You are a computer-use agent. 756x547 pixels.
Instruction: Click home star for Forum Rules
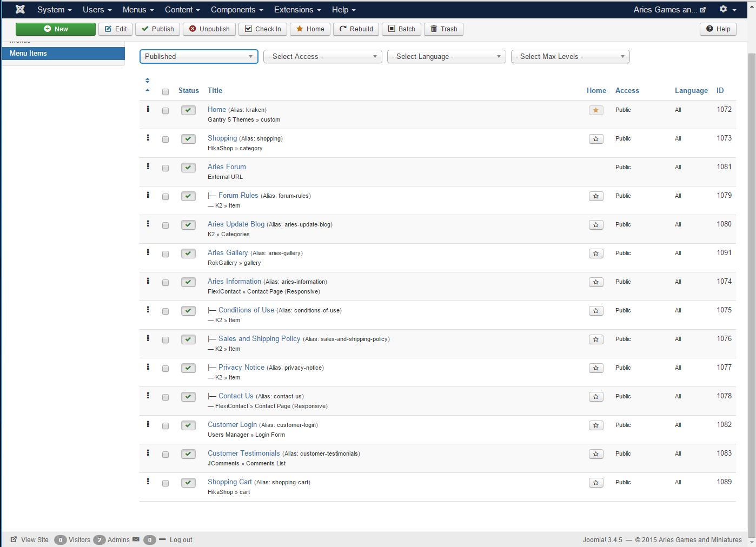pos(596,196)
